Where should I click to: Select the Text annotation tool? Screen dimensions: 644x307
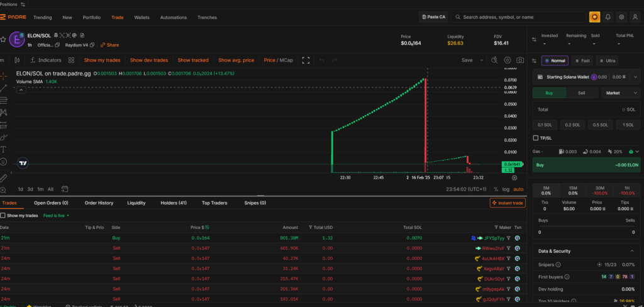[3, 149]
